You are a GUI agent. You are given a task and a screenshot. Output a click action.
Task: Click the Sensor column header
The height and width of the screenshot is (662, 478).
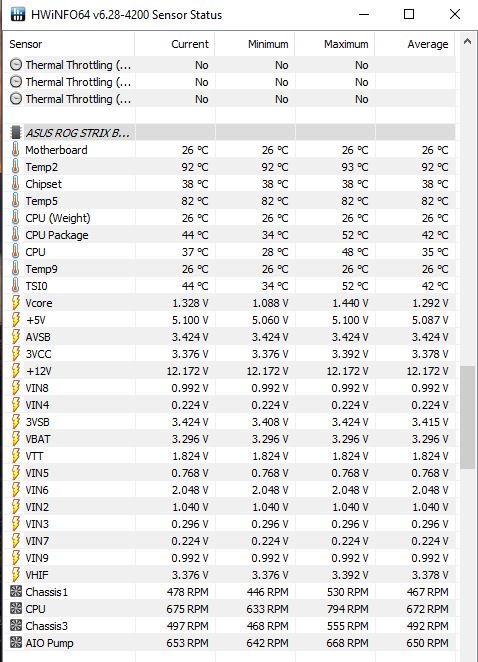(x=71, y=44)
